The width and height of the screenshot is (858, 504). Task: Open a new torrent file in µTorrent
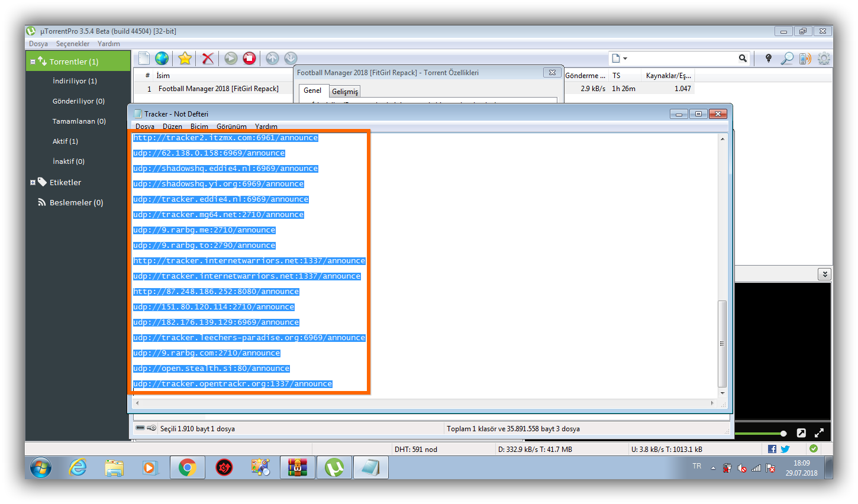coord(143,58)
